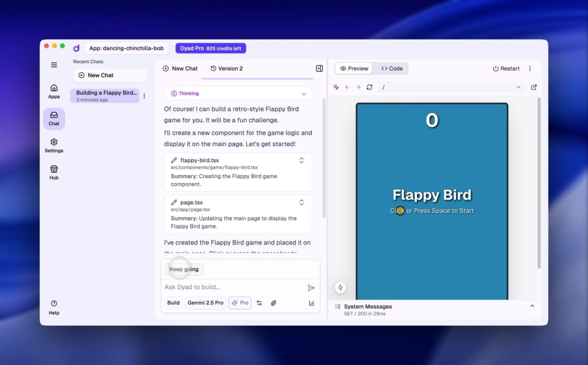Open the Gemini 2.5 Pro model dropdown
Image resolution: width=588 pixels, height=365 pixels.
coord(206,303)
